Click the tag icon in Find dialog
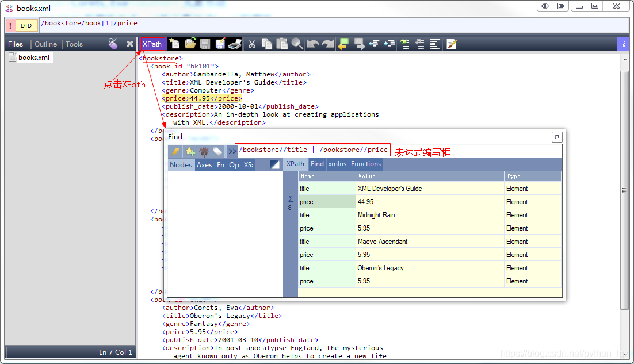 pos(218,151)
